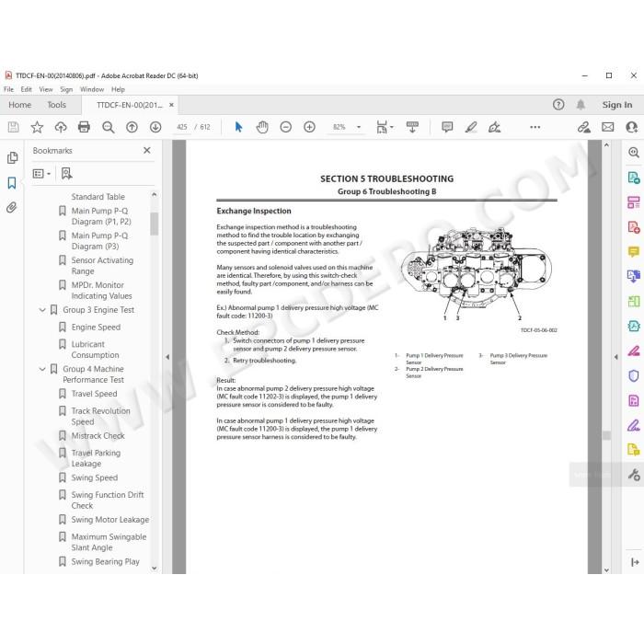
Task: Go to the previous page arrow
Action: (132, 127)
